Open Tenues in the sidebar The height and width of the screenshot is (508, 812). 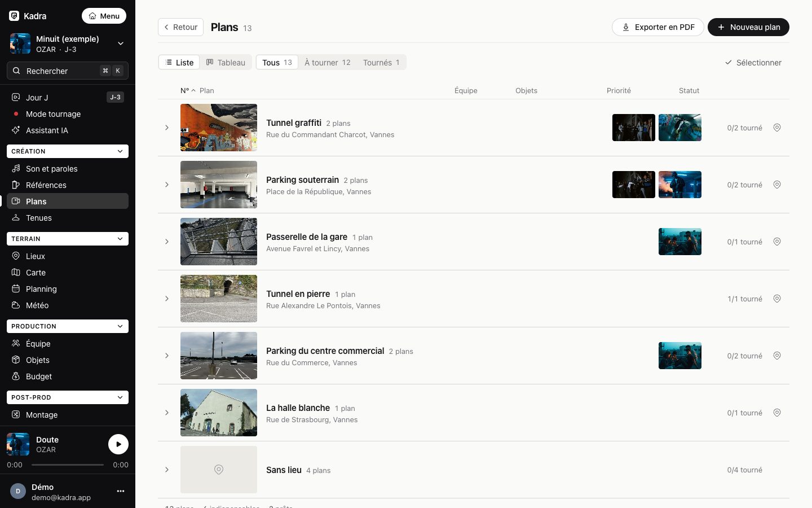pos(68,218)
